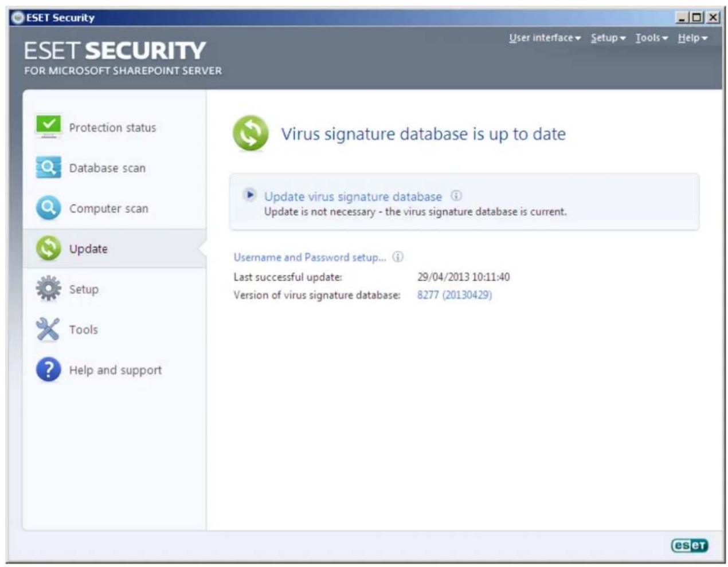Click the ESET SECURITY header logo text
The height and width of the screenshot is (567, 728).
click(115, 50)
